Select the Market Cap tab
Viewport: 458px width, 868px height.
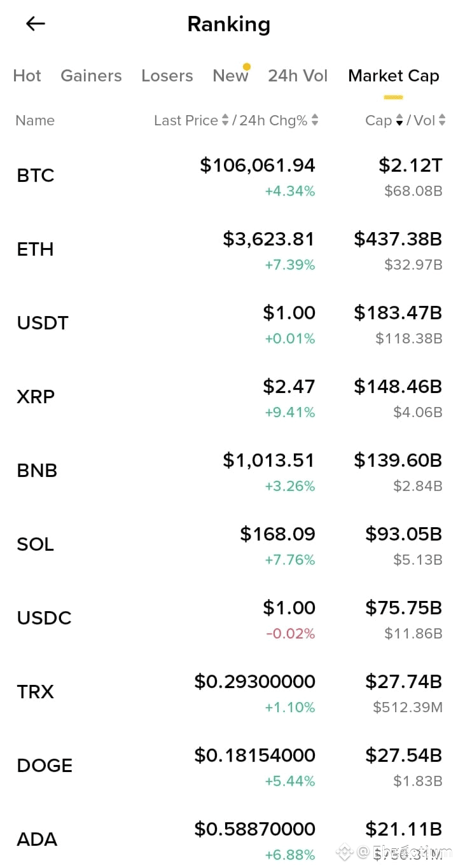click(x=394, y=76)
